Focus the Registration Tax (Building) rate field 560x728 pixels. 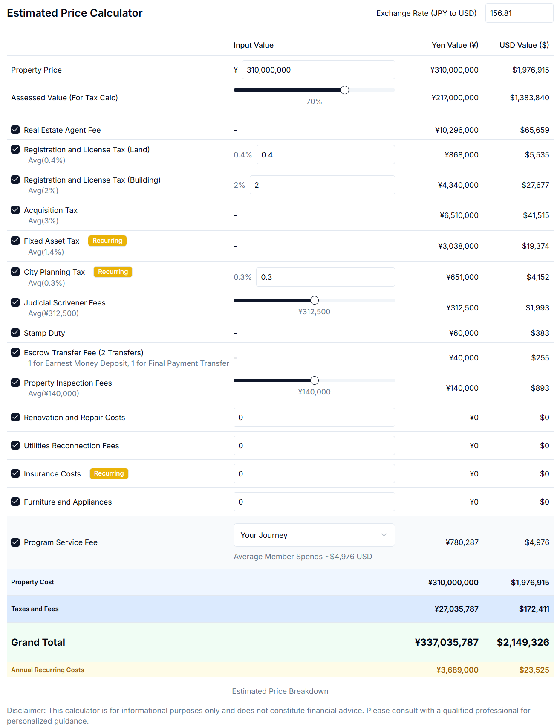click(x=322, y=185)
